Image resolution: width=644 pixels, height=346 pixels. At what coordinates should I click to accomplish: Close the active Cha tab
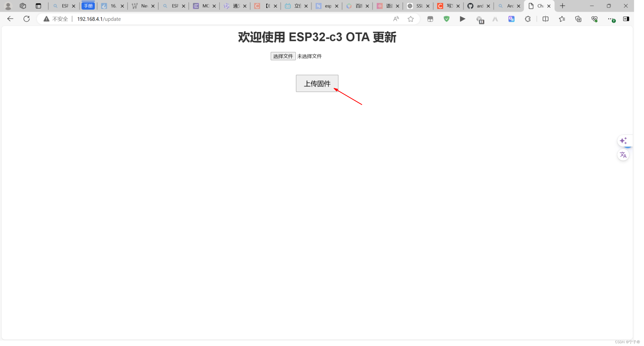(x=549, y=6)
